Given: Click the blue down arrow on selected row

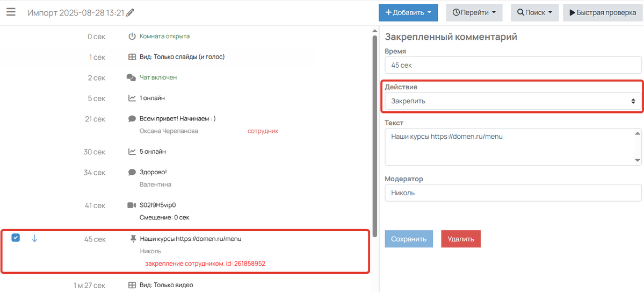Looking at the screenshot, I should 34,238.
